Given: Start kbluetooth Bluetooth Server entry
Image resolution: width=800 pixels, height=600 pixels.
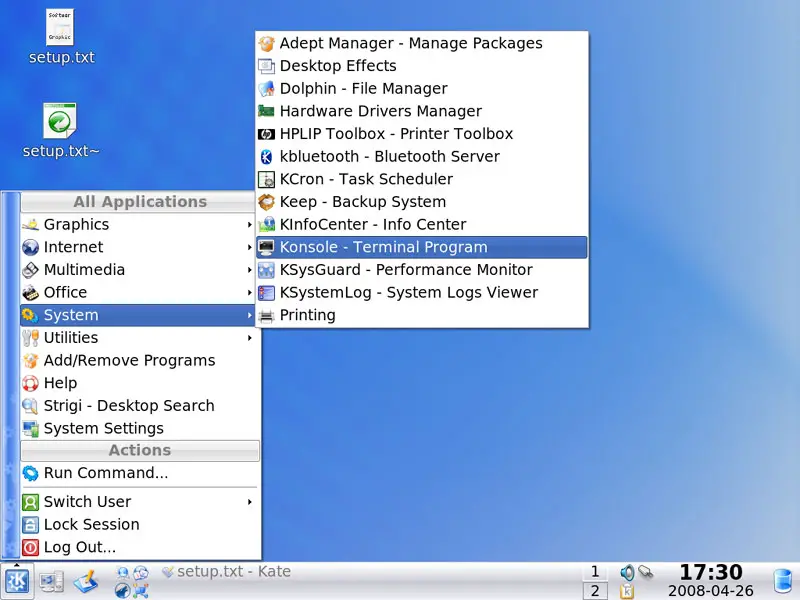Looking at the screenshot, I should pyautogui.click(x=421, y=156).
